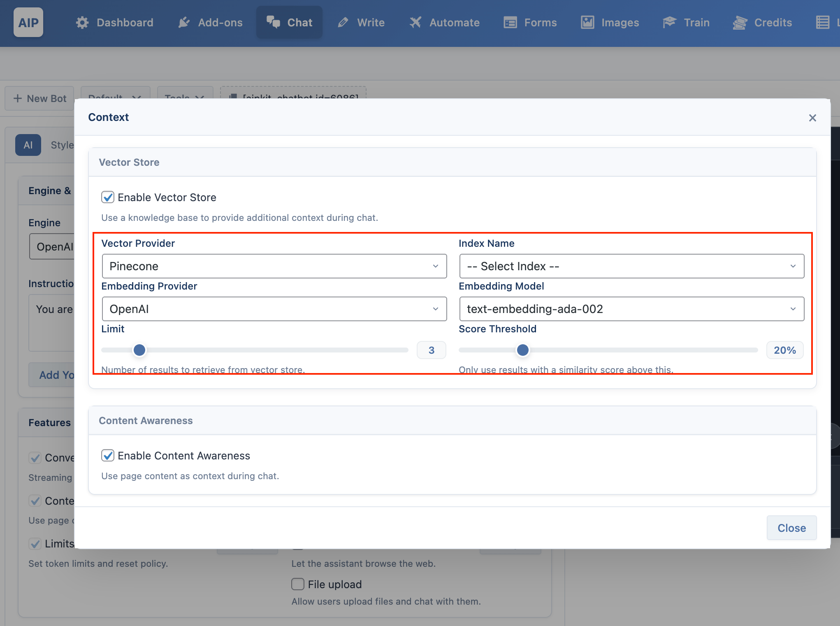Viewport: 840px width, 626px height.
Task: Open the Dashboard menu
Action: coord(114,23)
